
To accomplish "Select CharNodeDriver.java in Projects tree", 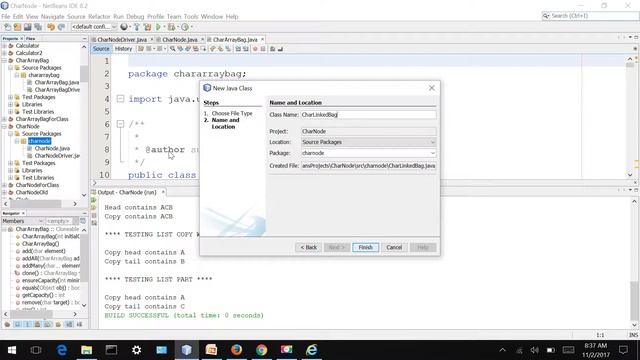I will (57, 156).
